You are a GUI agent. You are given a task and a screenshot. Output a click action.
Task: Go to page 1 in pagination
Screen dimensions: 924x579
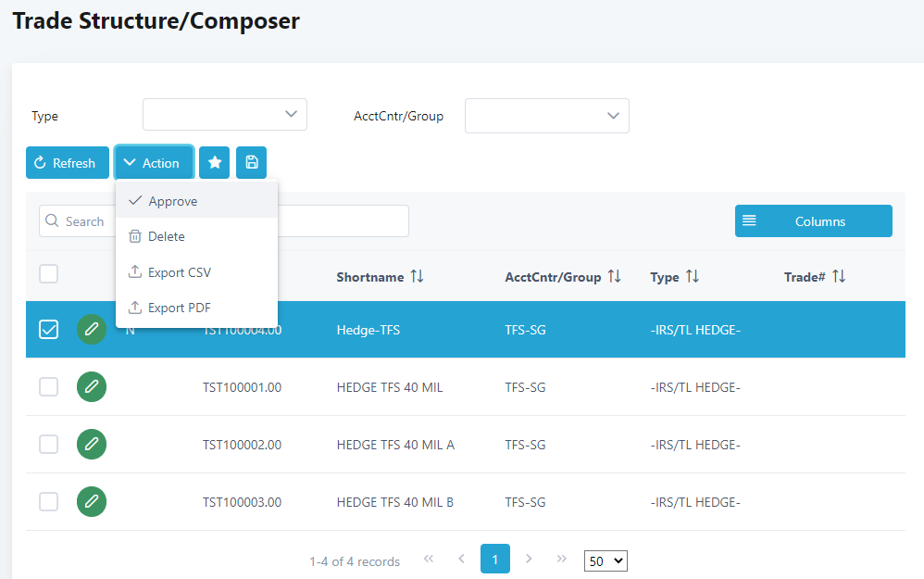click(x=495, y=560)
